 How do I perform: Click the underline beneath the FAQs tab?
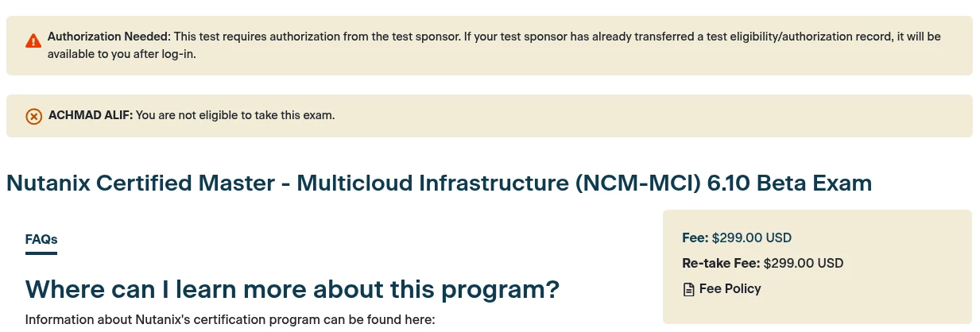[41, 253]
